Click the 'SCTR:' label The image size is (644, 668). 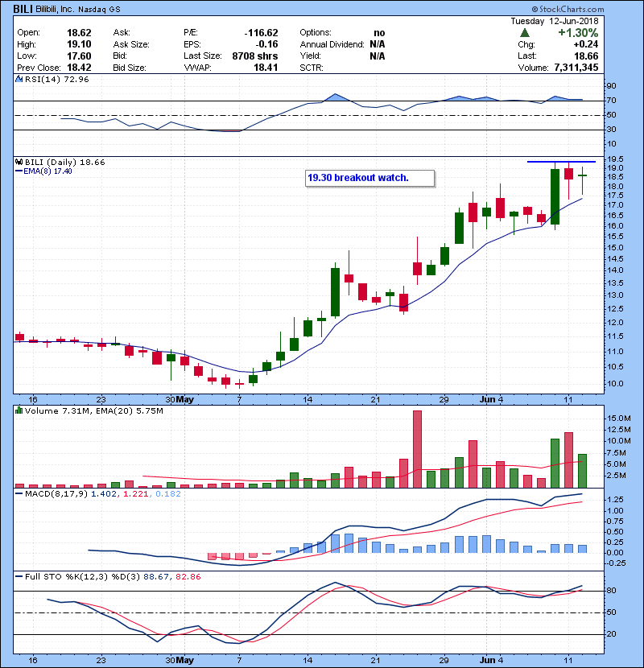[311, 68]
